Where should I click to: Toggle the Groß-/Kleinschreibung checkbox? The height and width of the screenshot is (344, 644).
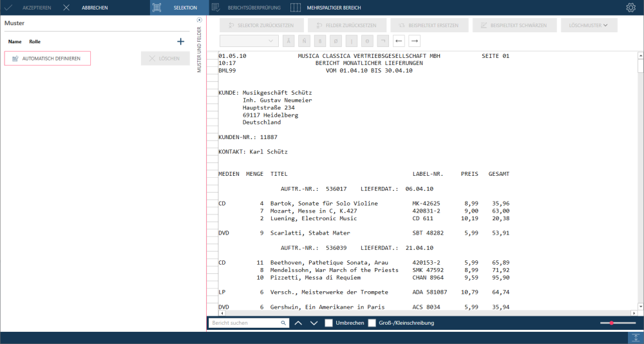372,323
